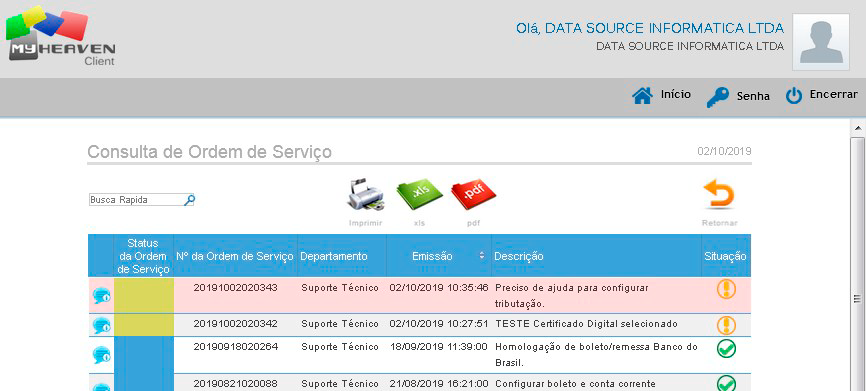Open chat icon for order 20190918020264
The width and height of the screenshot is (866, 391).
click(102, 355)
